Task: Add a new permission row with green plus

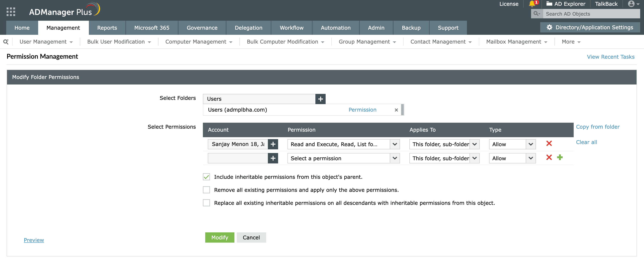Action: pyautogui.click(x=560, y=157)
